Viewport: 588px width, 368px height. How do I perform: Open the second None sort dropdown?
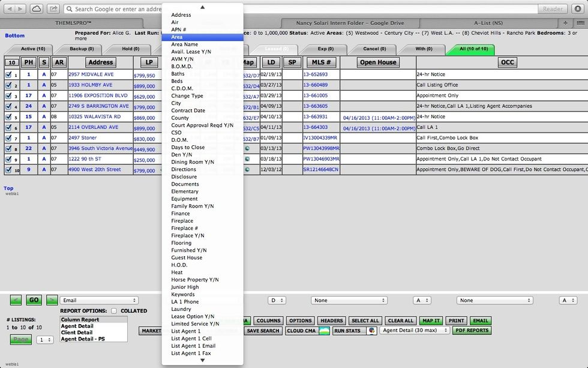click(x=494, y=300)
